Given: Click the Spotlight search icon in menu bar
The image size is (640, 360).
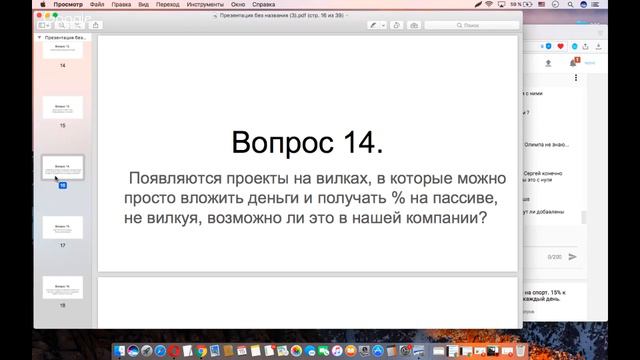Looking at the screenshot, I should 570,4.
